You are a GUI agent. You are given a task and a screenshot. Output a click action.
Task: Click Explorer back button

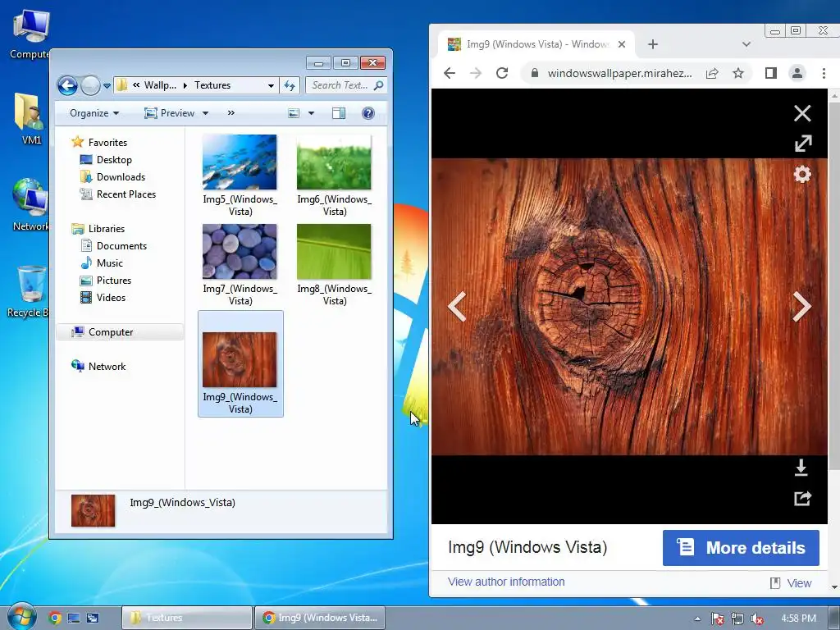67,85
